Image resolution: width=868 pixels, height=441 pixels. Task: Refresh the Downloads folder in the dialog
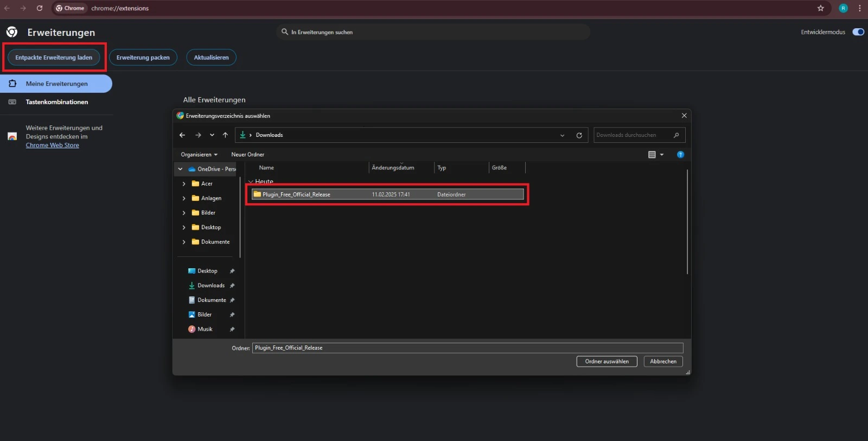579,135
